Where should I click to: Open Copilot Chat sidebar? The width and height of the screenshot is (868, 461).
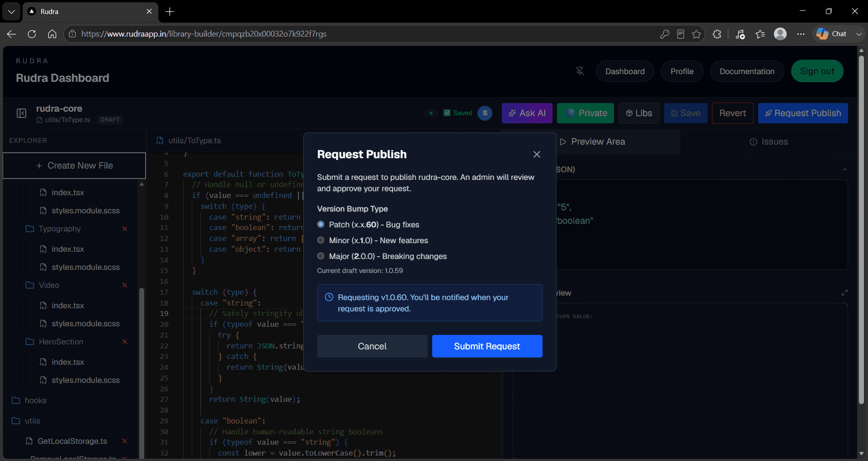coord(832,34)
